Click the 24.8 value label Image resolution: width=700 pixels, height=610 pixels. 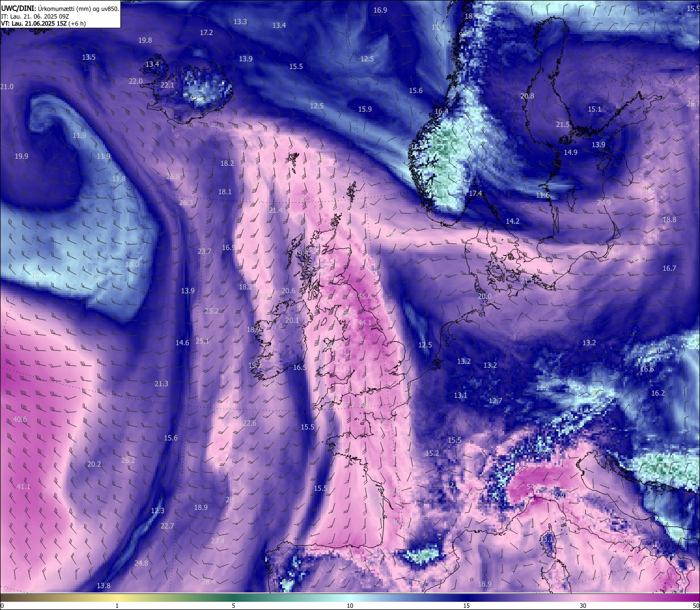(x=141, y=563)
